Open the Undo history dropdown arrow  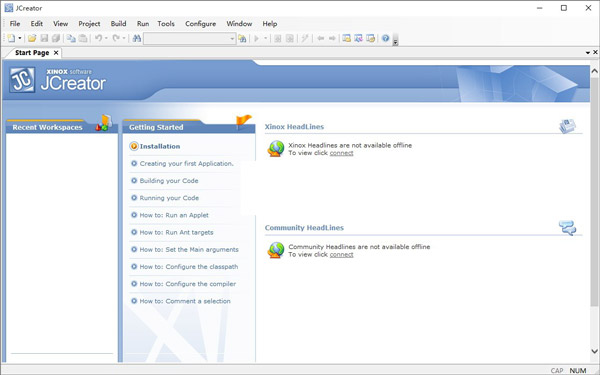click(106, 38)
